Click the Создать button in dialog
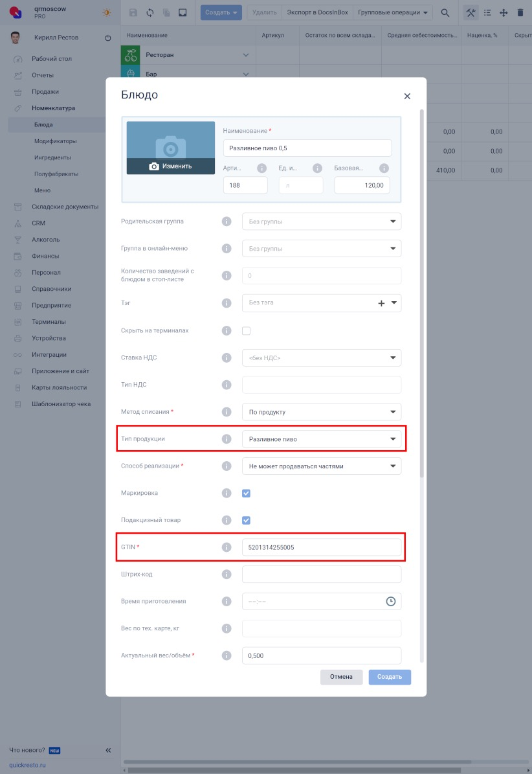The height and width of the screenshot is (774, 532). [x=390, y=677]
